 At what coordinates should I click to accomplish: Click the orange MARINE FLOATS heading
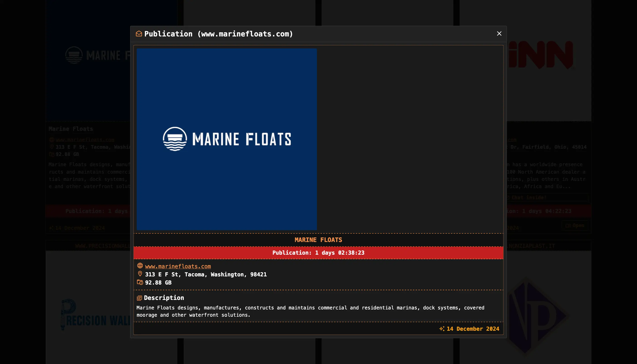point(318,240)
